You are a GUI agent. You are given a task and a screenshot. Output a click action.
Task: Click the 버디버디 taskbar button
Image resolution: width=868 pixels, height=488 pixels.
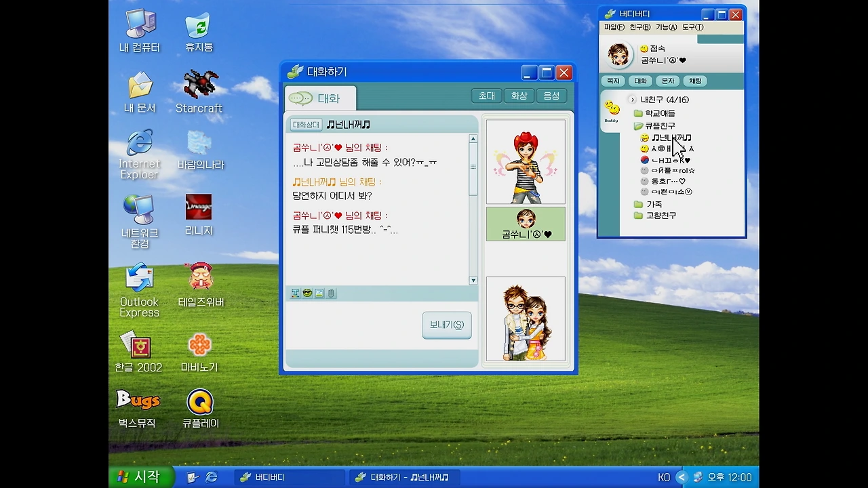coord(289,477)
